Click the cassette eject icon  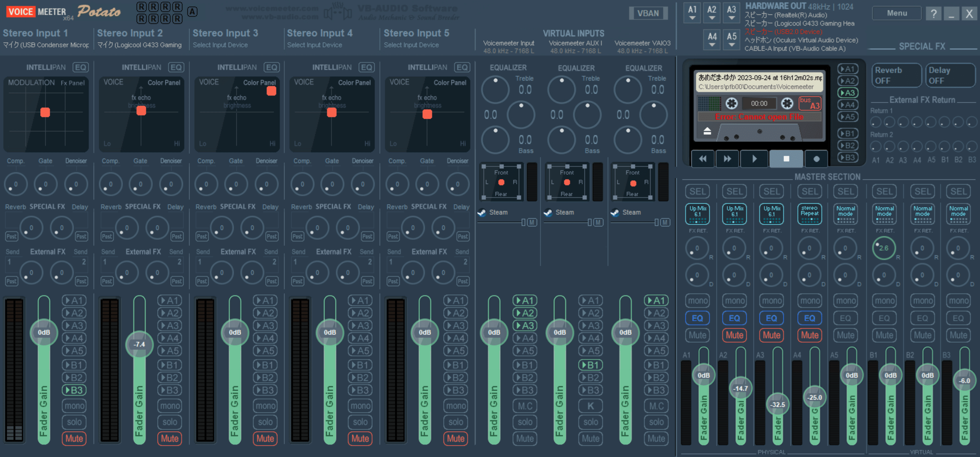707,131
